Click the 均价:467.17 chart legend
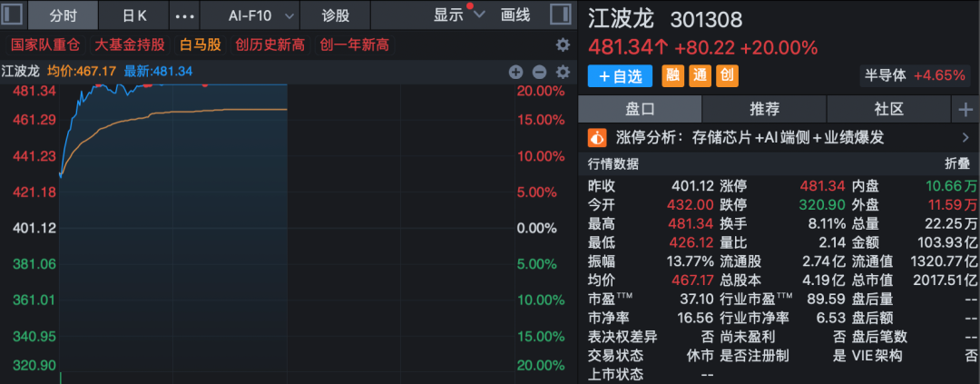980x384 pixels. 82,72
